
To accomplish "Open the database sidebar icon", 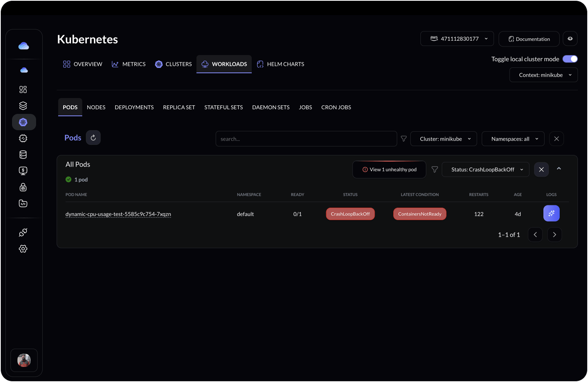I will pos(23,155).
